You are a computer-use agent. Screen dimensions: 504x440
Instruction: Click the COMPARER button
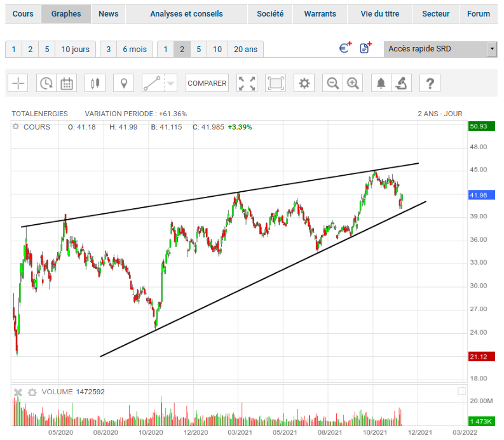point(207,83)
